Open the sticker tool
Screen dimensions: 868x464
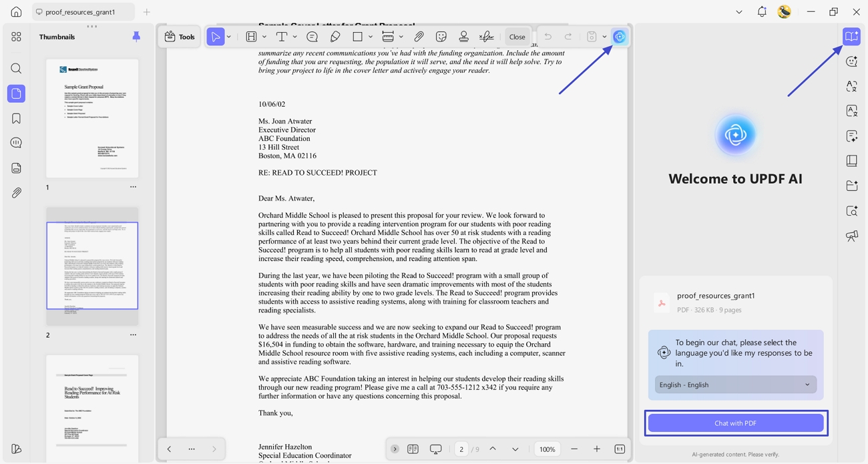441,37
